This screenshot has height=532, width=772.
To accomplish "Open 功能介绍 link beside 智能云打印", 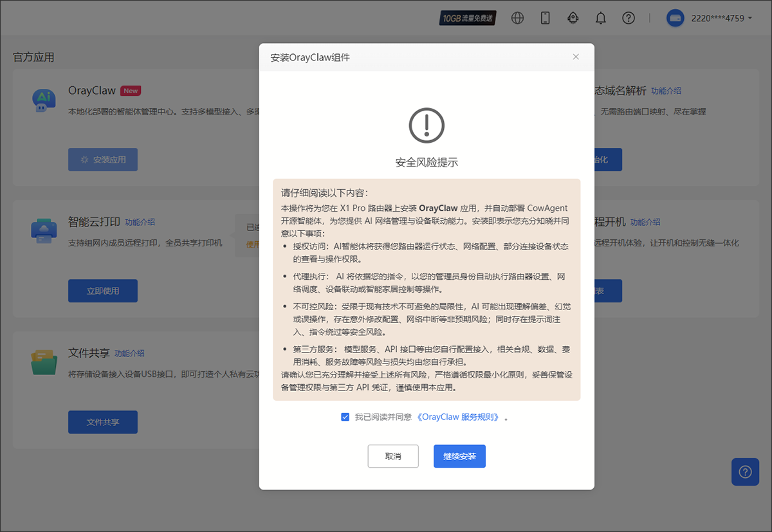I will (140, 222).
